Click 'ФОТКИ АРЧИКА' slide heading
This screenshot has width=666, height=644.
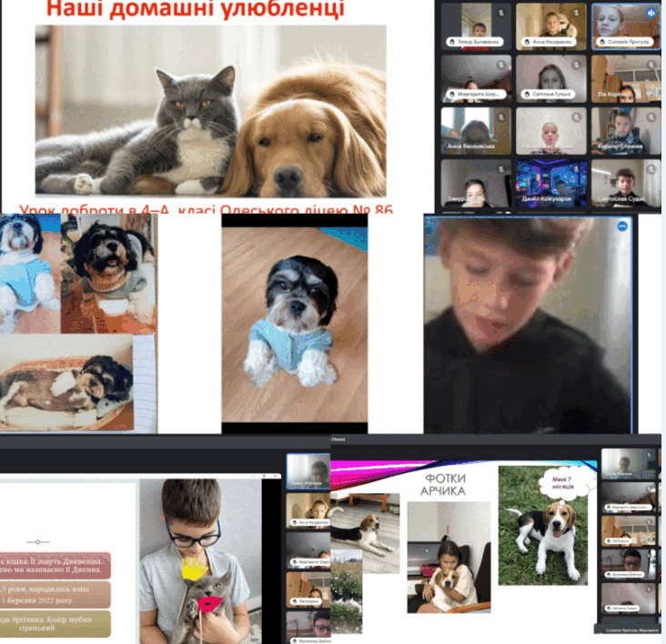pos(444,485)
